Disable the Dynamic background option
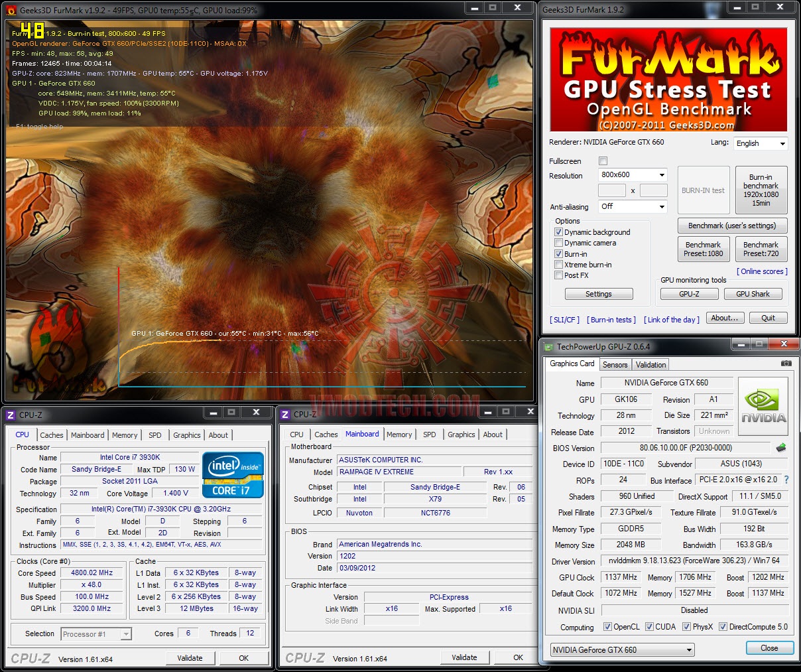This screenshot has width=801, height=672. point(558,232)
